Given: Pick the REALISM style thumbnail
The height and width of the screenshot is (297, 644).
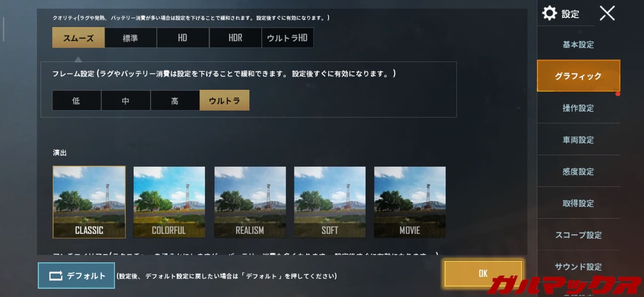Looking at the screenshot, I should (x=250, y=202).
